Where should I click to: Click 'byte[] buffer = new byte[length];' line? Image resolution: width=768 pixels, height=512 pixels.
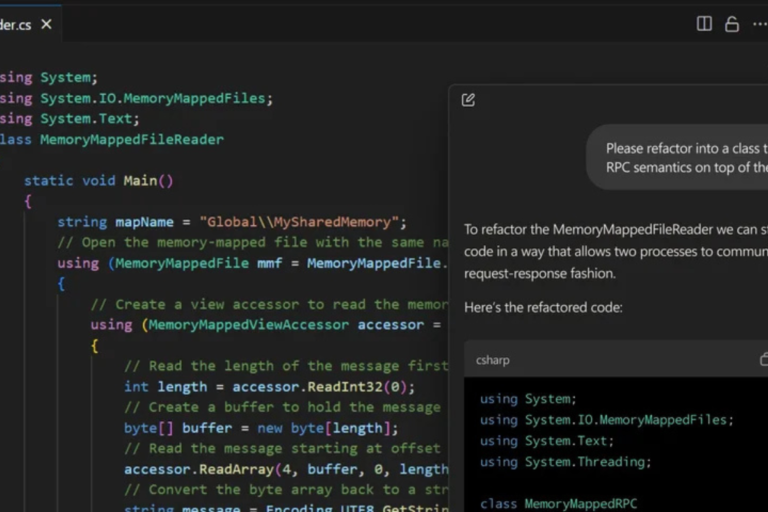(x=261, y=428)
